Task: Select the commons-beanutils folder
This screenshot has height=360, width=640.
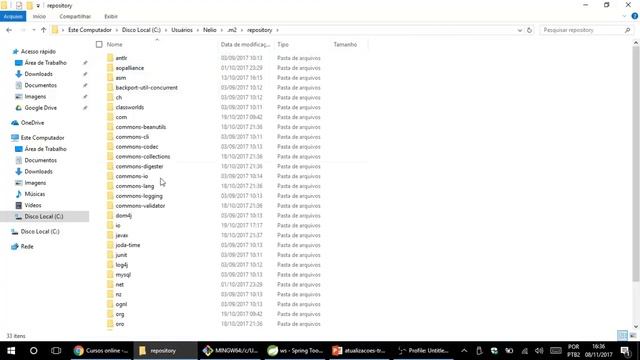Action: click(x=140, y=127)
